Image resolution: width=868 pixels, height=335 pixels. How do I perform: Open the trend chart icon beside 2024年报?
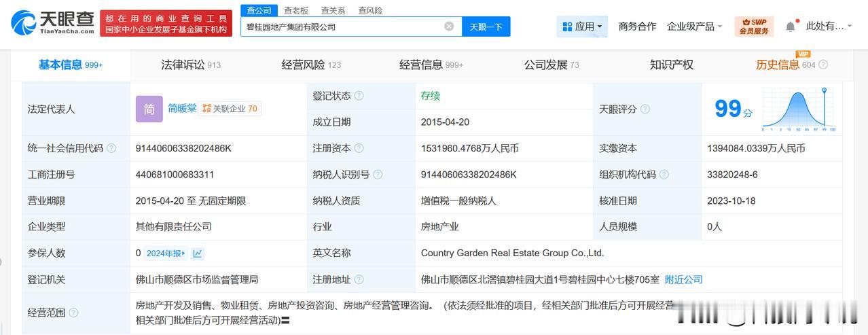(x=198, y=253)
